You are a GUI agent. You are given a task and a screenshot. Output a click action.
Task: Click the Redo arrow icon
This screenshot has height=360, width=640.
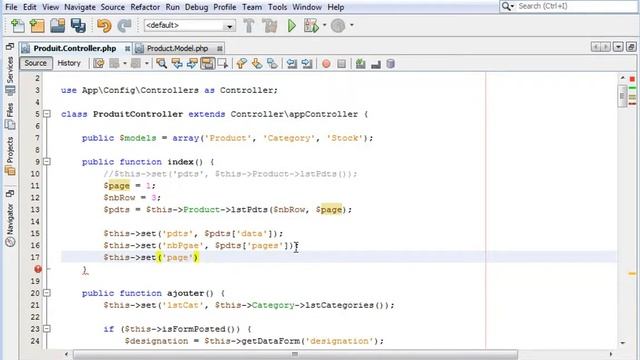pyautogui.click(x=124, y=26)
